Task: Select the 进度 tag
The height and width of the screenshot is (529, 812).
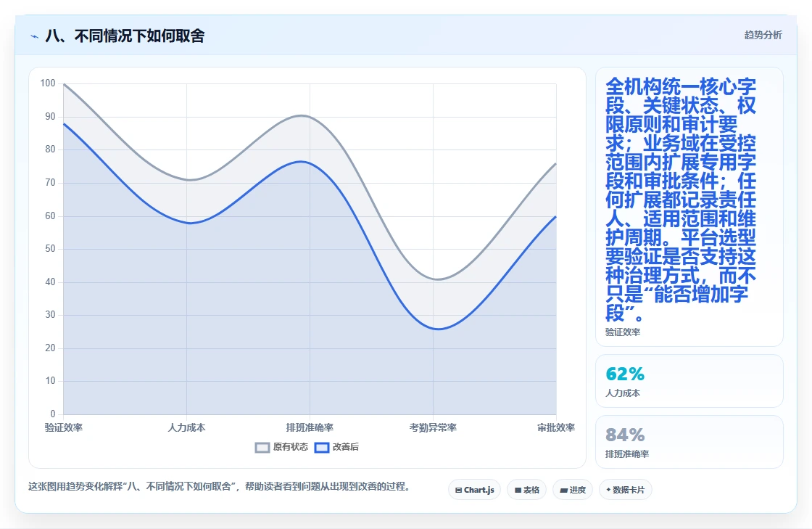Action: point(573,490)
